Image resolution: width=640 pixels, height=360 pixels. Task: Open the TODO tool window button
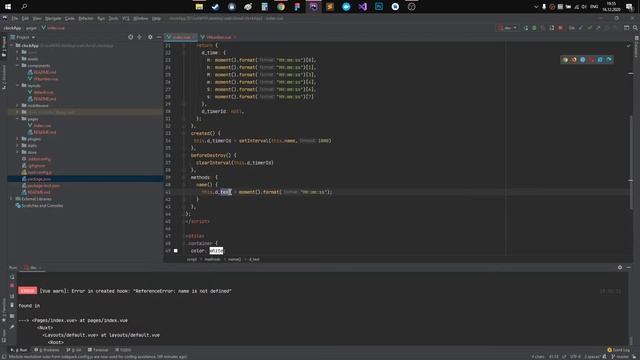[x=123, y=350]
